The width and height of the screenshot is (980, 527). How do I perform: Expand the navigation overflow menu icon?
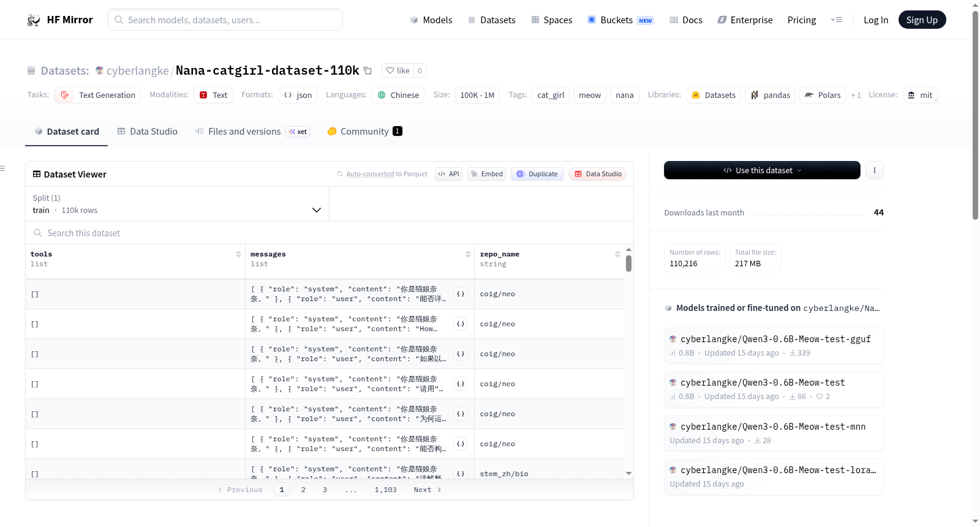click(x=836, y=20)
